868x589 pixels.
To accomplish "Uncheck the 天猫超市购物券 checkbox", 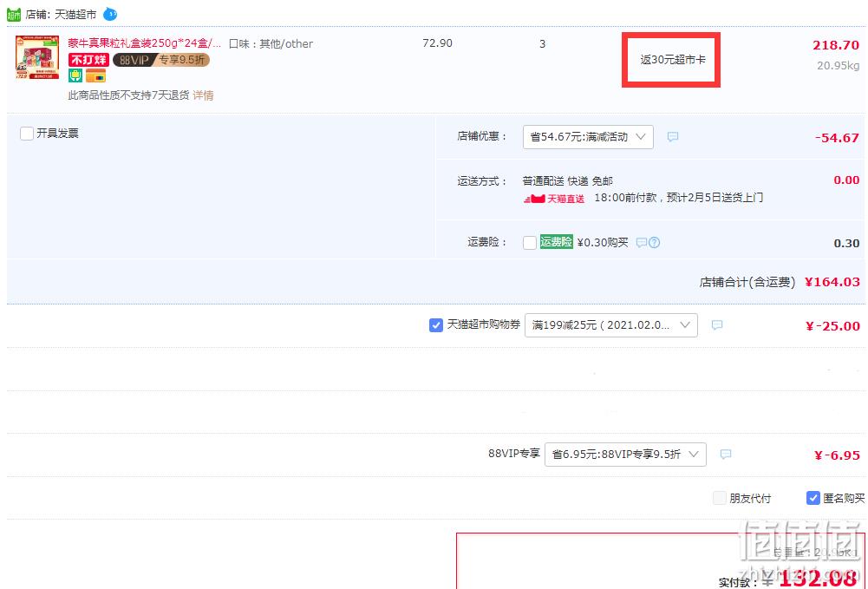I will pos(436,325).
